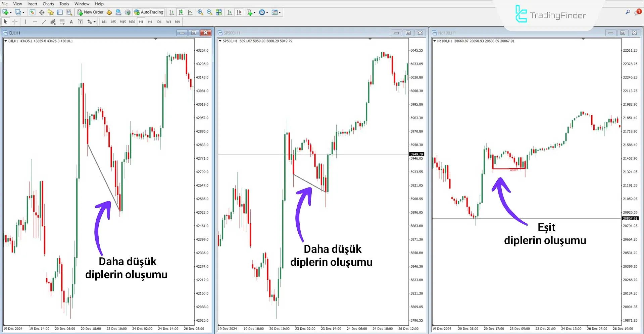Select the Crosshair tool
The height and width of the screenshot is (334, 644).
[14, 21]
